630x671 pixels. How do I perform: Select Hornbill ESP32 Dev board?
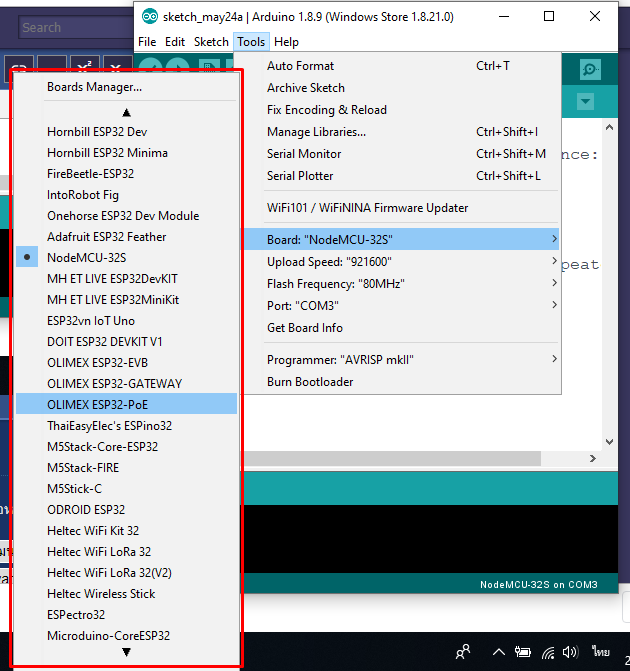[126, 132]
